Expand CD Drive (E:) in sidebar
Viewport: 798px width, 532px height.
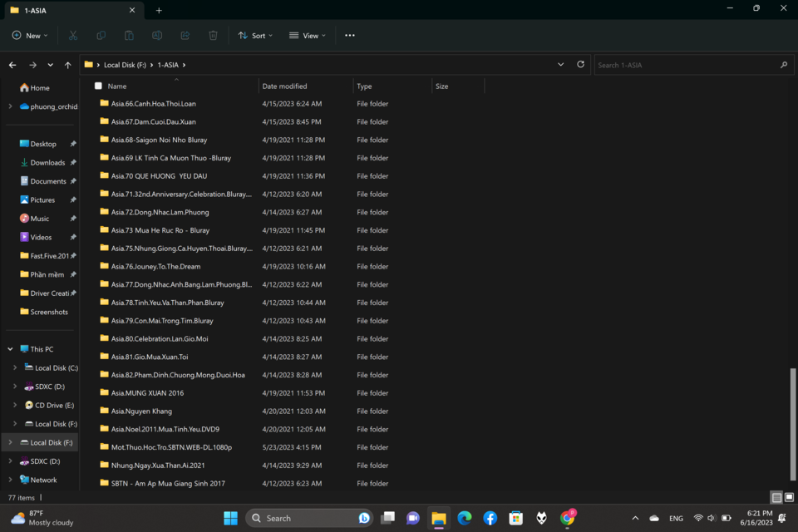tap(15, 405)
